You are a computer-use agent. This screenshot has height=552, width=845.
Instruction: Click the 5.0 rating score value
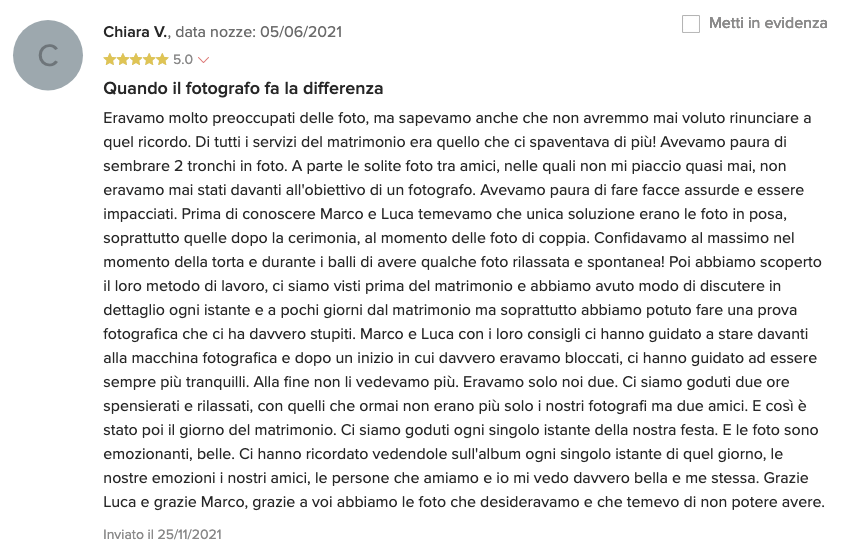point(183,59)
